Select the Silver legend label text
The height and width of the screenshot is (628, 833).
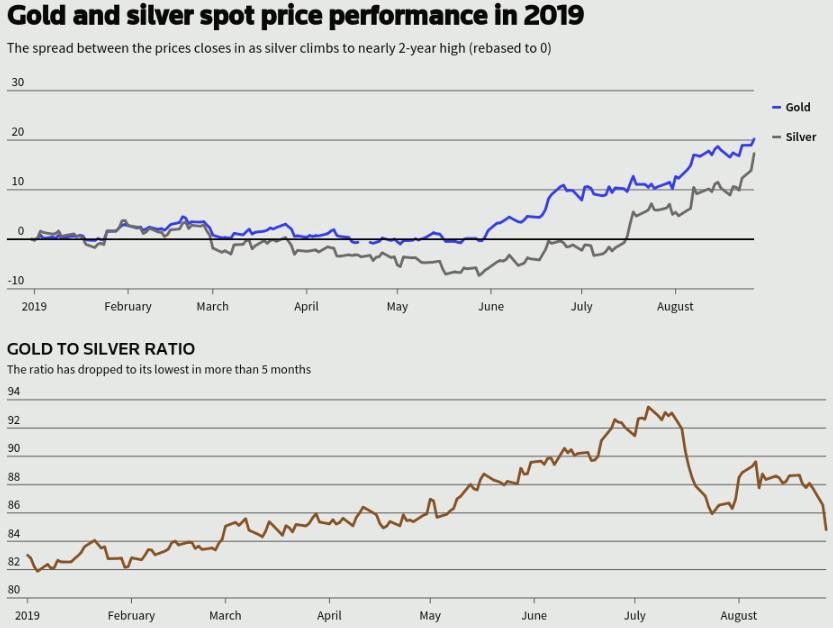[x=800, y=137]
